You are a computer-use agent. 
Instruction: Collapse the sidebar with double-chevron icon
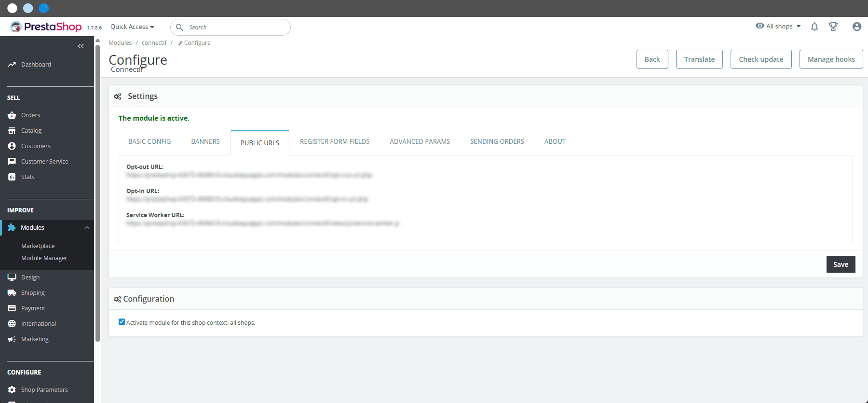tap(81, 46)
